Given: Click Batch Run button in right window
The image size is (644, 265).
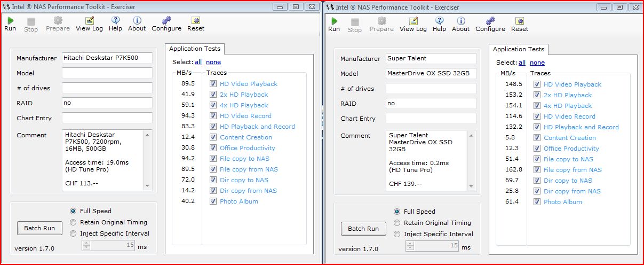Looking at the screenshot, I should click(x=363, y=229).
